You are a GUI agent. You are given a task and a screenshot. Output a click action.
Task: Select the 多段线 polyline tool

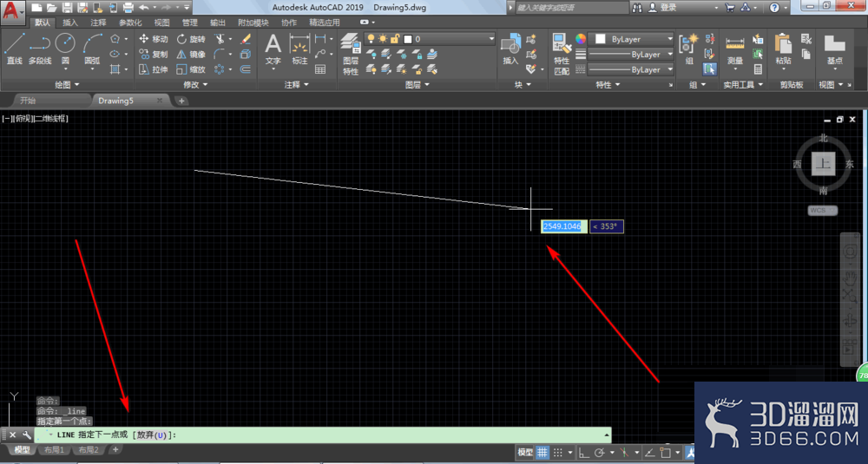(40, 49)
